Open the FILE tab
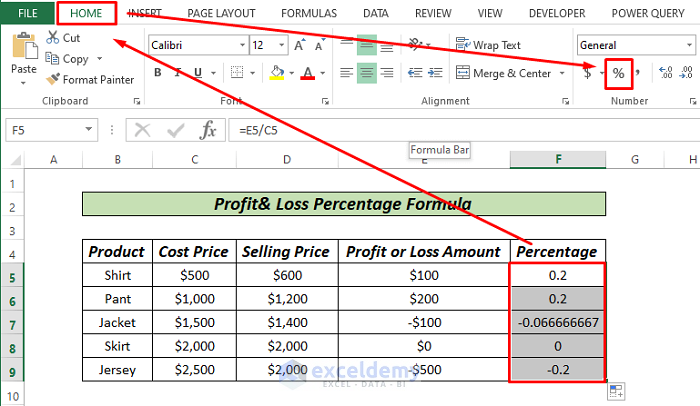Image resolution: width=700 pixels, height=406 pixels. coord(28,13)
